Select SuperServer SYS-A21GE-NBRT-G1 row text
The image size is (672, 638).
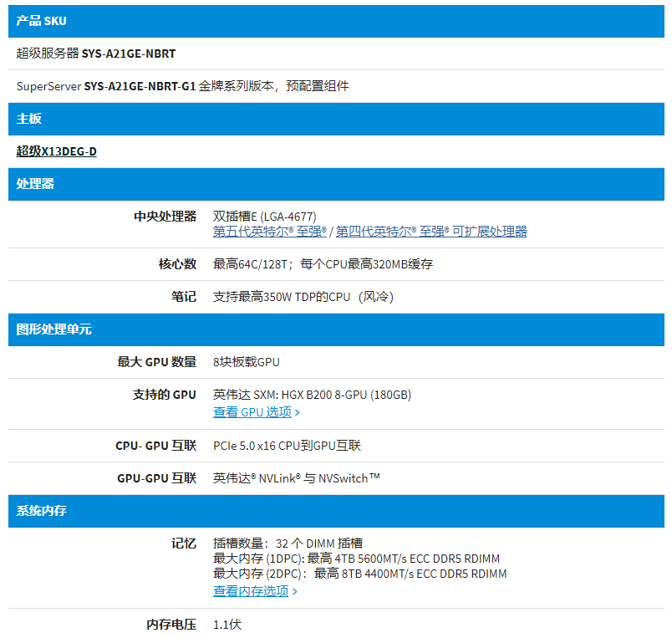pyautogui.click(x=182, y=86)
